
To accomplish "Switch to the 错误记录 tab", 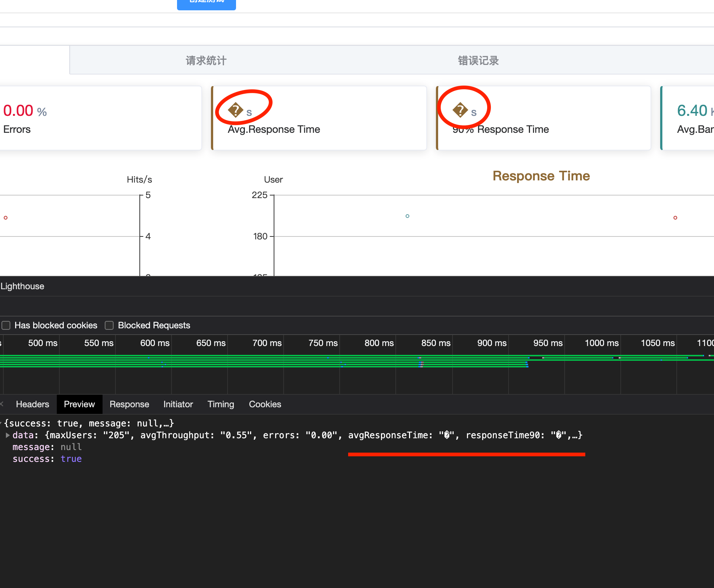I will coord(478,60).
